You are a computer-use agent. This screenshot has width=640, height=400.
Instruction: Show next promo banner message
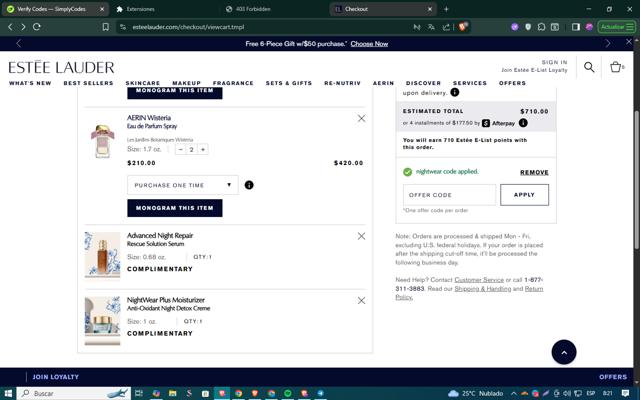tap(608, 43)
